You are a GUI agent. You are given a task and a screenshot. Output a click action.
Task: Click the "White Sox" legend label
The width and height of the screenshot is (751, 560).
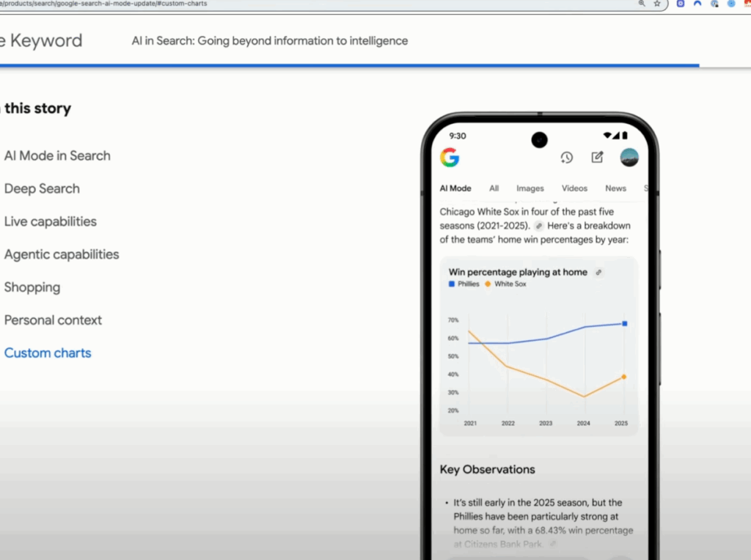pyautogui.click(x=510, y=284)
